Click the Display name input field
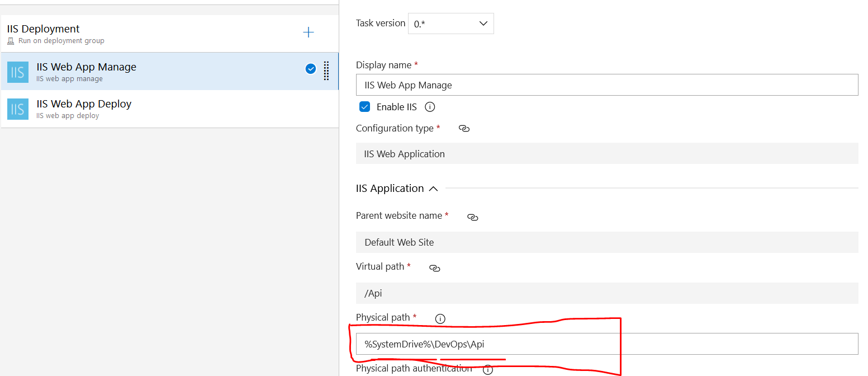The width and height of the screenshot is (868, 376). pos(607,85)
